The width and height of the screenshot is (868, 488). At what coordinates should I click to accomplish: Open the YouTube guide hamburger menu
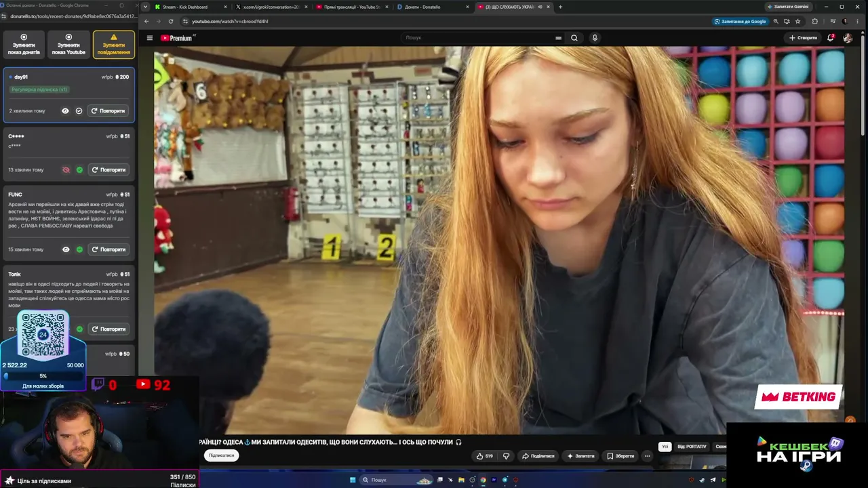point(150,38)
